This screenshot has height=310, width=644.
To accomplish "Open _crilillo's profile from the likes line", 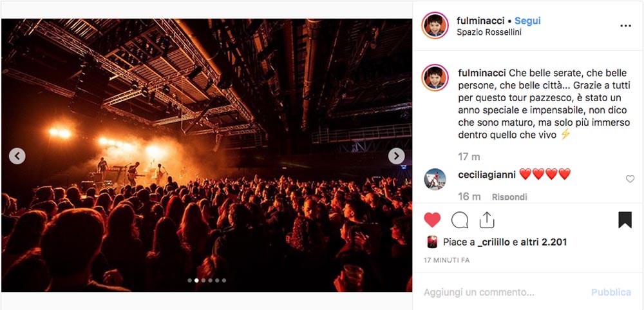I will pyautogui.click(x=494, y=242).
